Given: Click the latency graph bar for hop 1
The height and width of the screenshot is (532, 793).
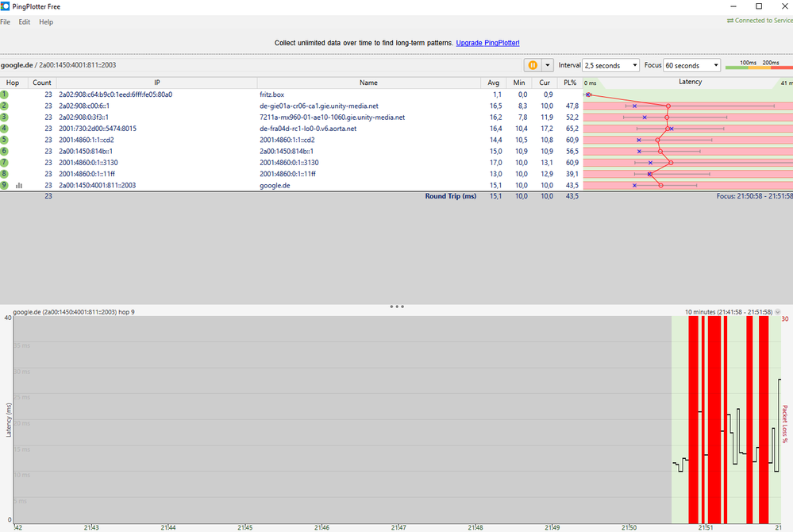Looking at the screenshot, I should pyautogui.click(x=687, y=94).
